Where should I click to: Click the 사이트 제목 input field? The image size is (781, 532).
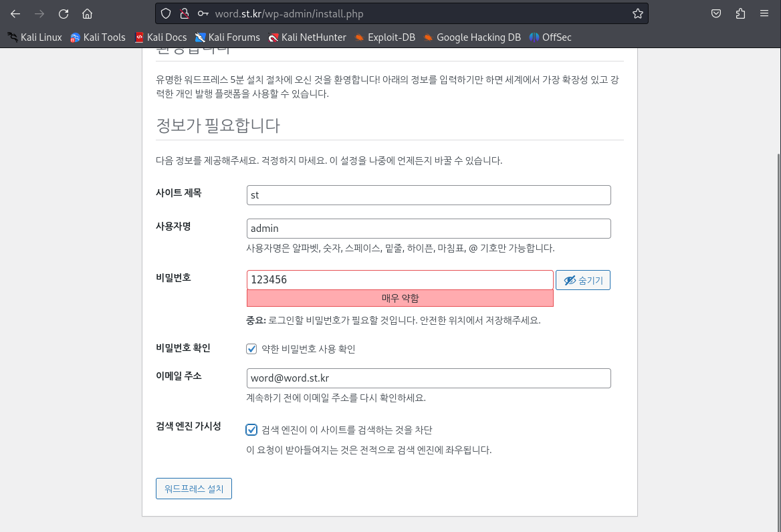(429, 195)
